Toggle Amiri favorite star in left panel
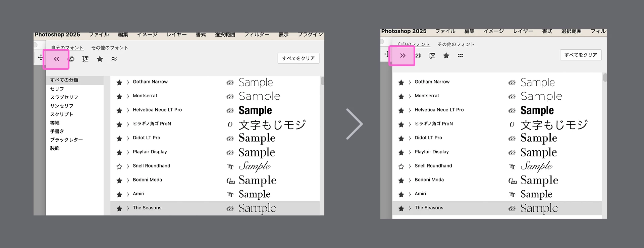The image size is (644, 248). point(119,195)
